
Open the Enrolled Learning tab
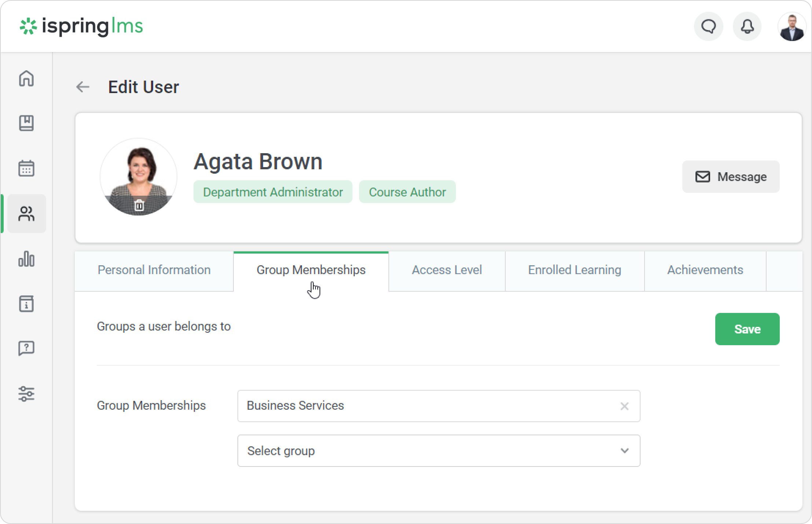pyautogui.click(x=574, y=270)
